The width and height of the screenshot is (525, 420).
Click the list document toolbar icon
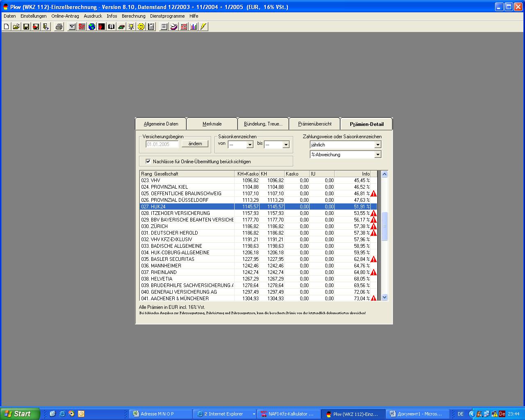(164, 27)
